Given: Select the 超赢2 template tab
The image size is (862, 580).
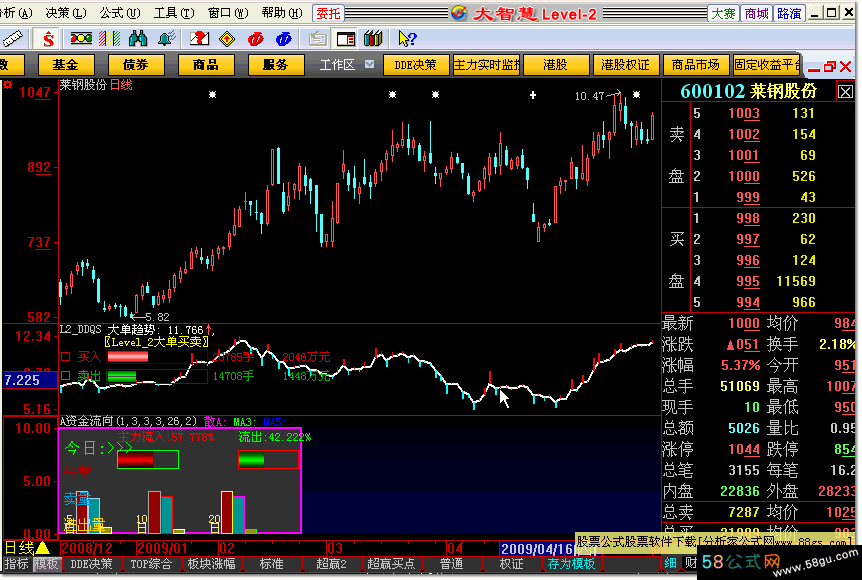Looking at the screenshot, I should coord(331,564).
